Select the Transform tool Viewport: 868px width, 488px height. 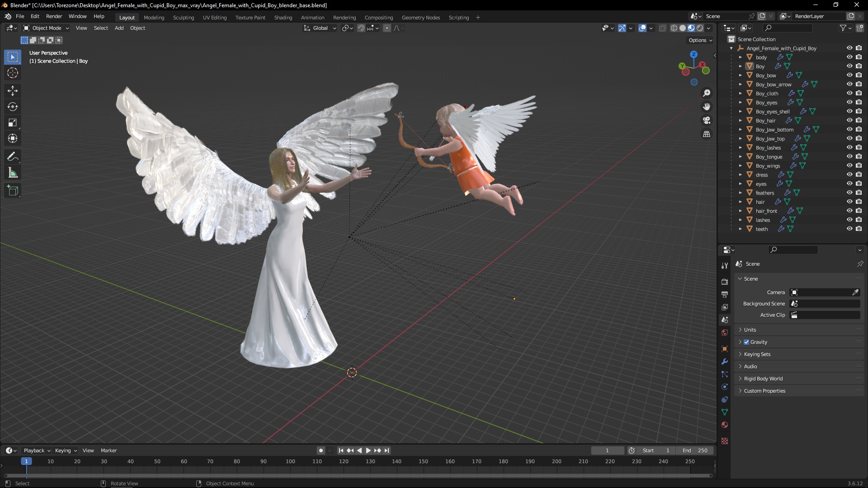(13, 138)
